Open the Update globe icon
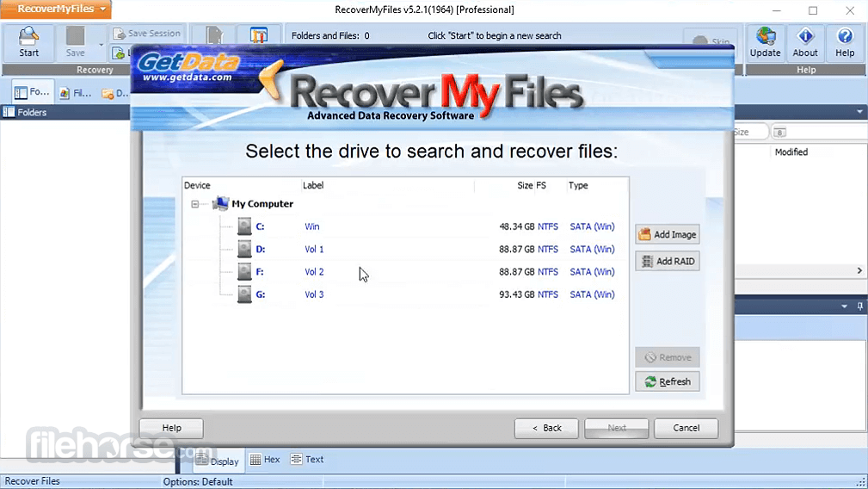868x489 pixels. [x=765, y=42]
